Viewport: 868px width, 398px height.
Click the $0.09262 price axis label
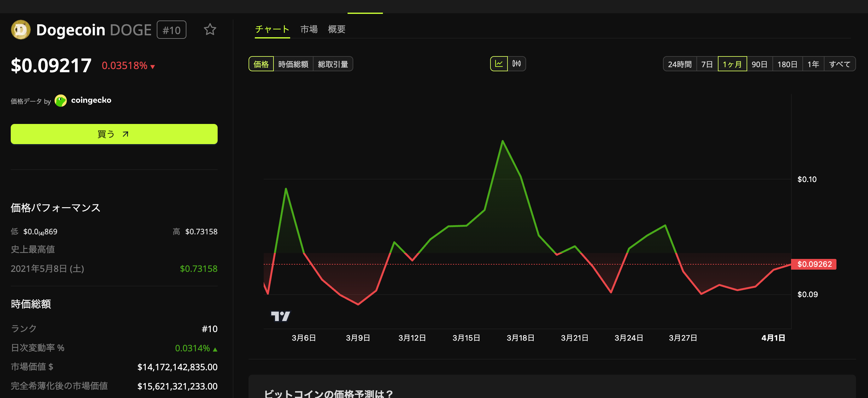(x=814, y=264)
